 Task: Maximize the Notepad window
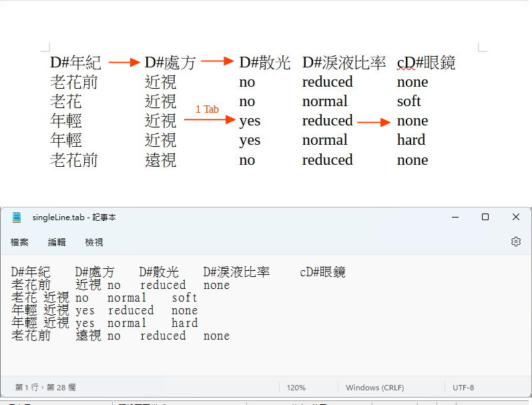tap(485, 218)
